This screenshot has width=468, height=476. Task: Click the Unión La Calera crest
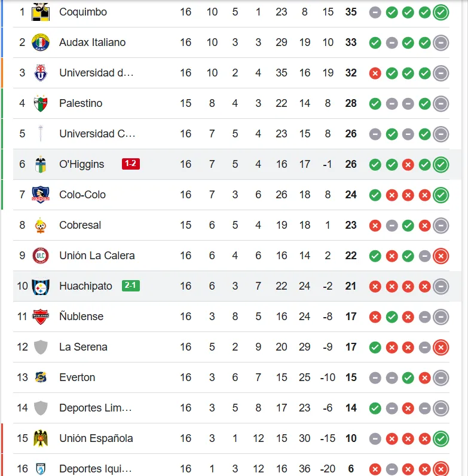point(41,256)
